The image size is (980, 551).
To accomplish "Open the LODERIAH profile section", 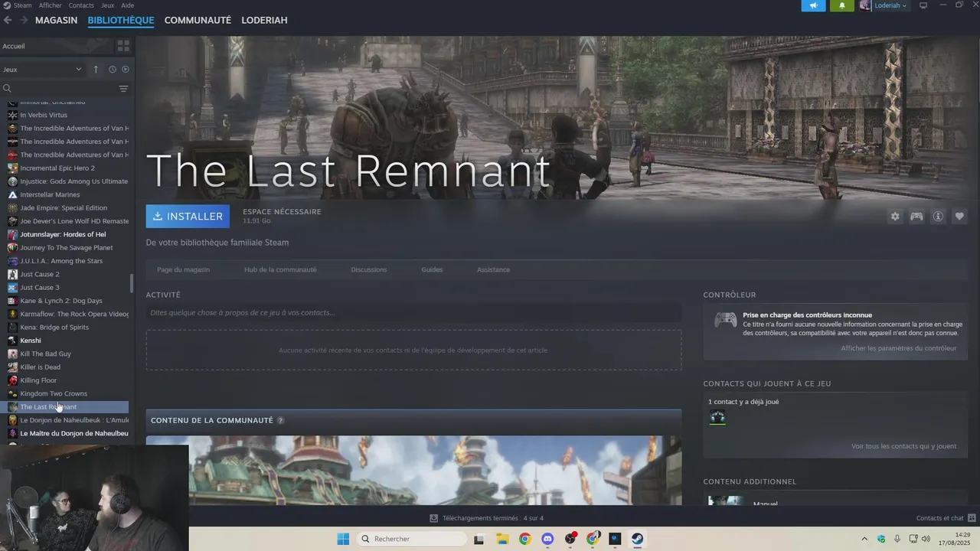I will (x=264, y=20).
